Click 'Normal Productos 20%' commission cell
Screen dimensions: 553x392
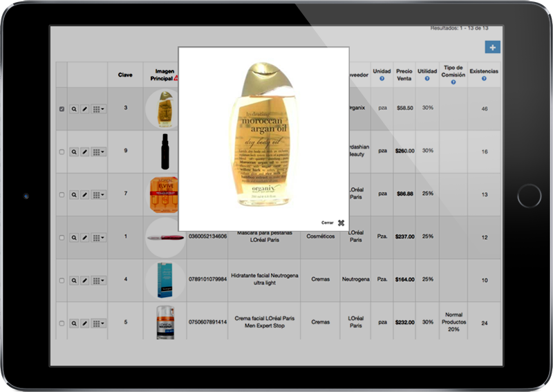click(453, 321)
